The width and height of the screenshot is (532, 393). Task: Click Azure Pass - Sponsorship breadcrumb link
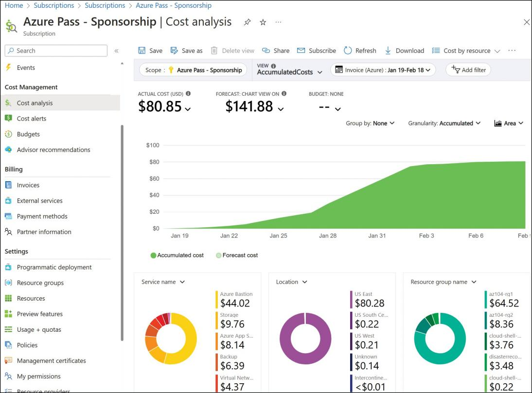[x=174, y=5]
